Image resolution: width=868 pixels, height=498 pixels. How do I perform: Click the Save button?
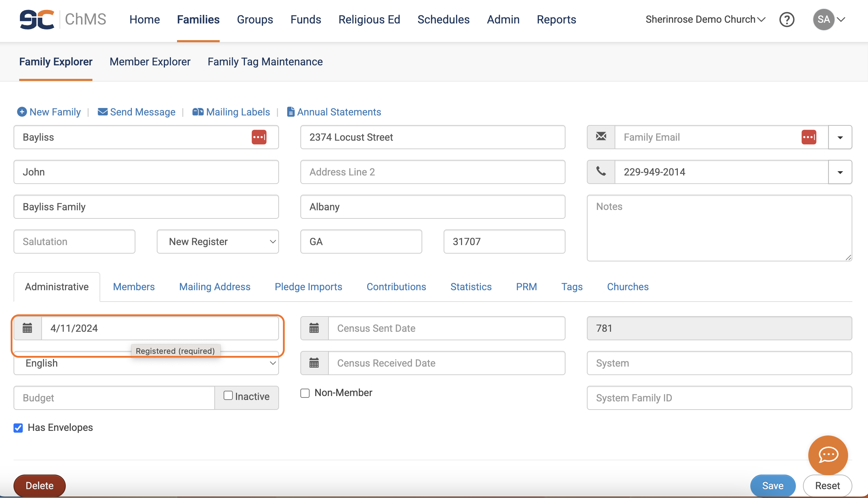[772, 486]
